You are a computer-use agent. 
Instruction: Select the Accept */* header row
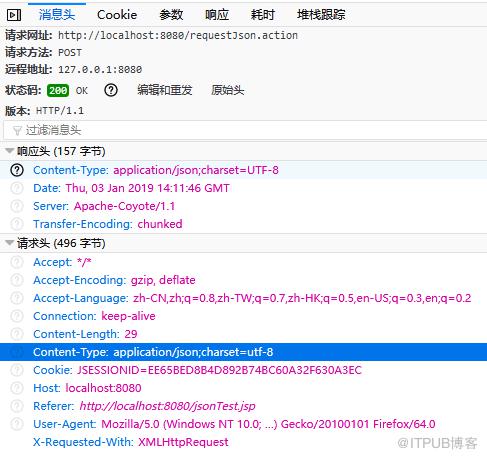tap(243, 262)
